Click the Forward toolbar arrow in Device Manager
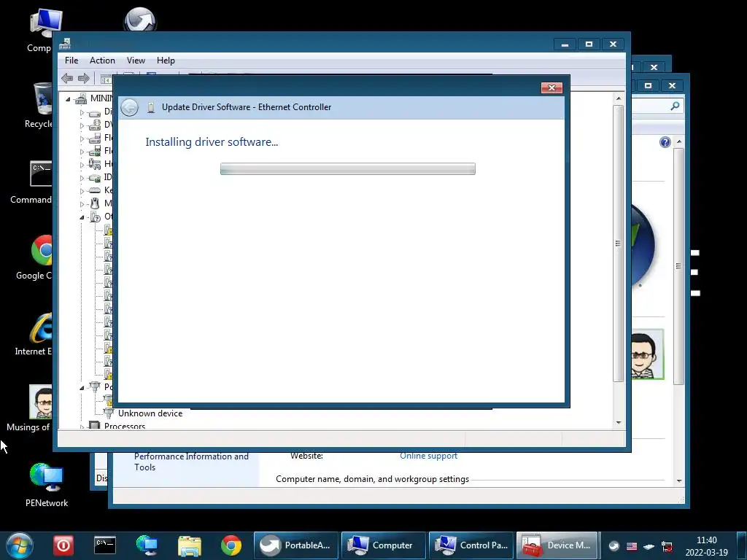The width and height of the screenshot is (747, 560). (x=84, y=79)
